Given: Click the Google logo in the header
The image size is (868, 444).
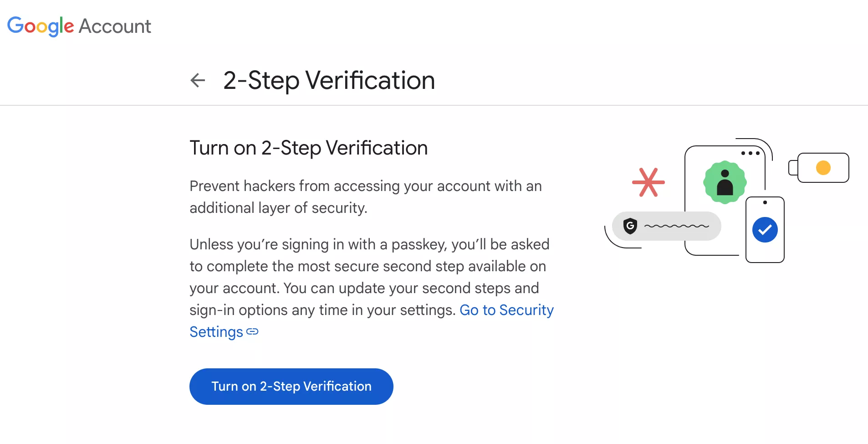Looking at the screenshot, I should click(x=40, y=26).
